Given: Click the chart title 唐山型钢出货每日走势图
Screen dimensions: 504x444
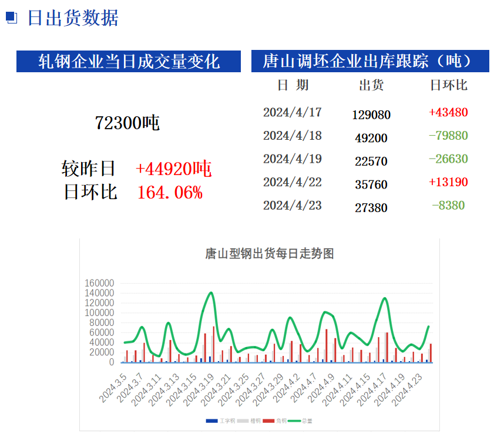Looking at the screenshot, I should 269,254.
